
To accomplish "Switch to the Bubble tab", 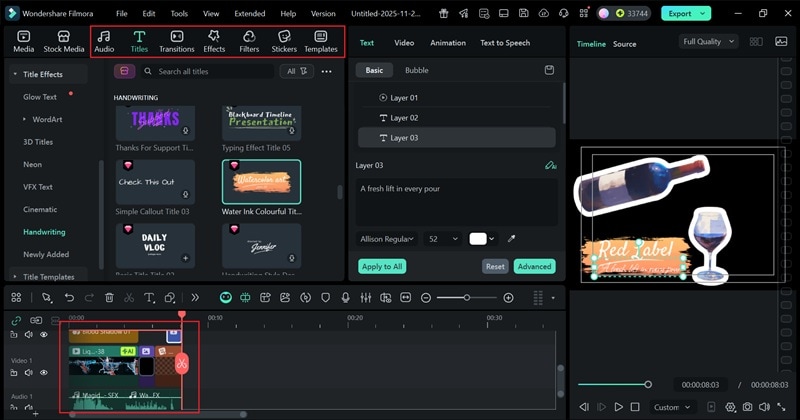I will 417,70.
